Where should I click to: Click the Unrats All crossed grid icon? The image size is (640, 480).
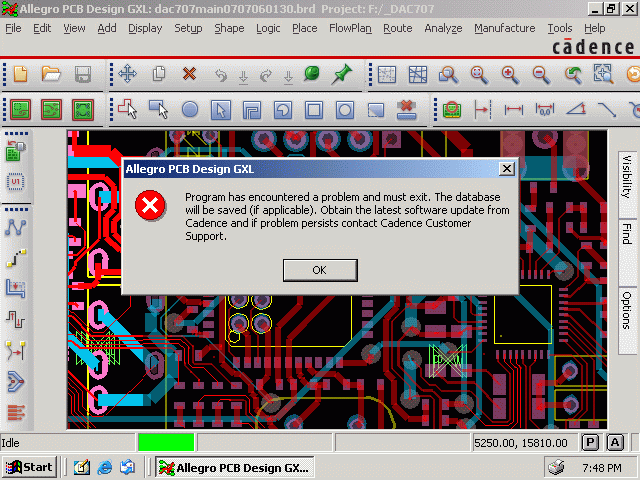[418, 75]
